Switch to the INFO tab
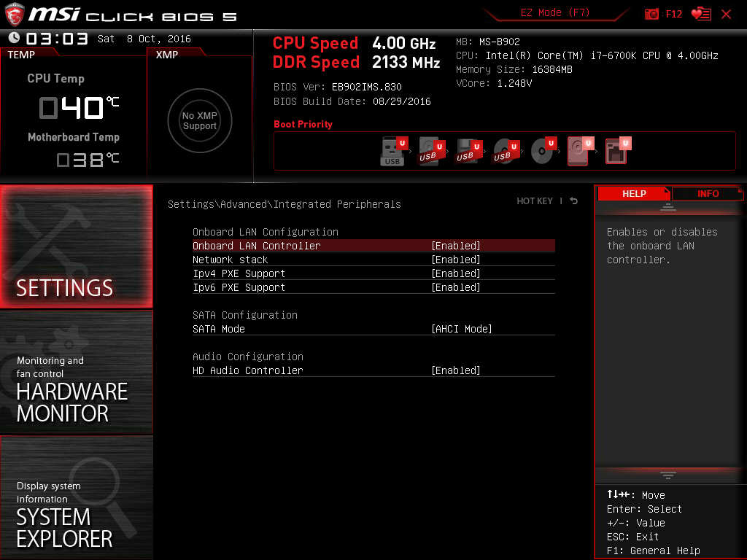Screen dimensions: 747x560 (x=708, y=193)
